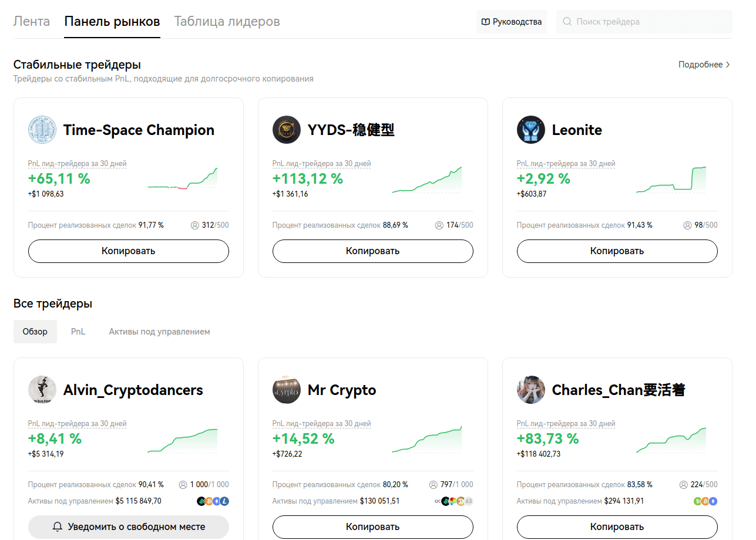Image resolution: width=756 pixels, height=540 pixels.
Task: Click Leonite 30-day PnL chart
Action: coord(671,180)
